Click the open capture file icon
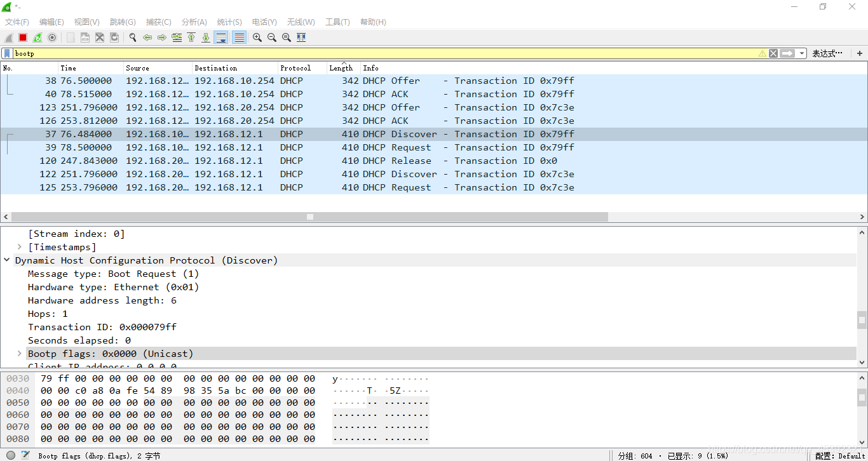This screenshot has width=868, height=461. coord(71,37)
